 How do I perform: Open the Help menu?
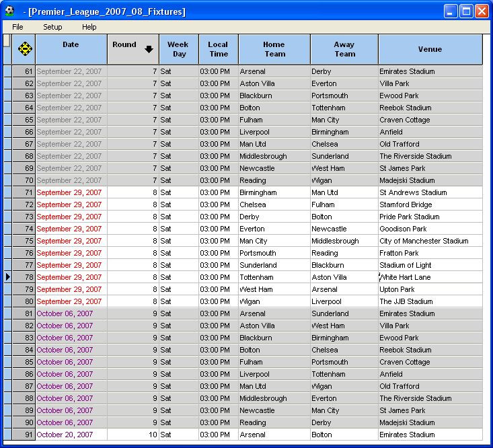click(89, 27)
